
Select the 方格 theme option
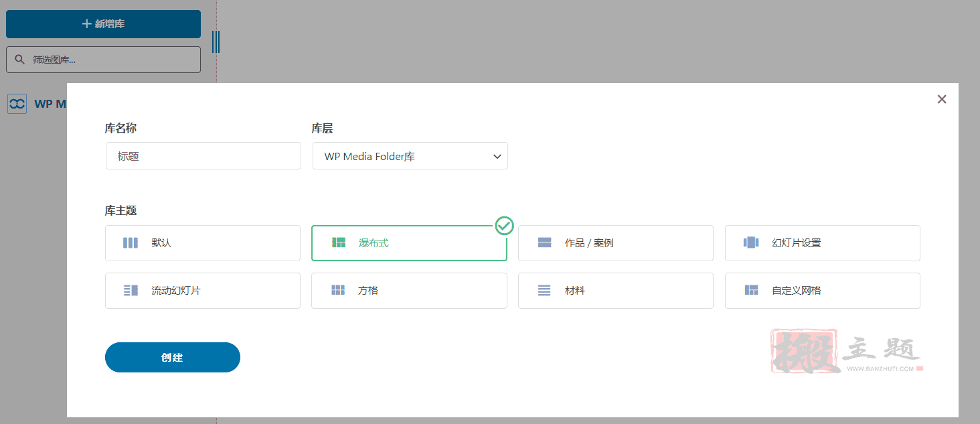pos(409,291)
